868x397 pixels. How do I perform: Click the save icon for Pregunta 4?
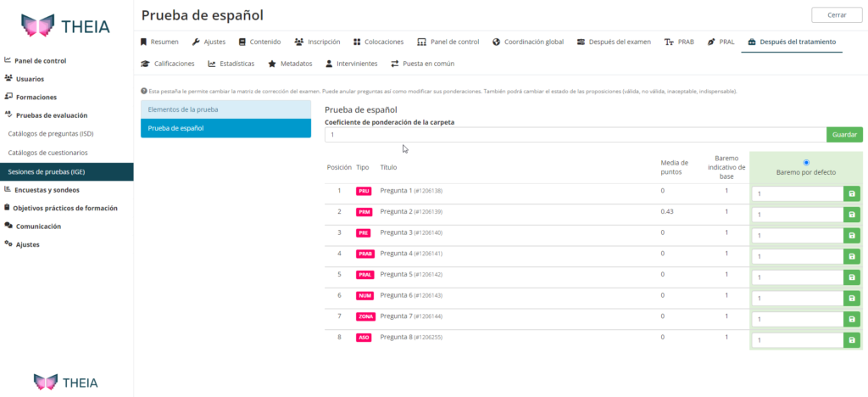(x=852, y=256)
